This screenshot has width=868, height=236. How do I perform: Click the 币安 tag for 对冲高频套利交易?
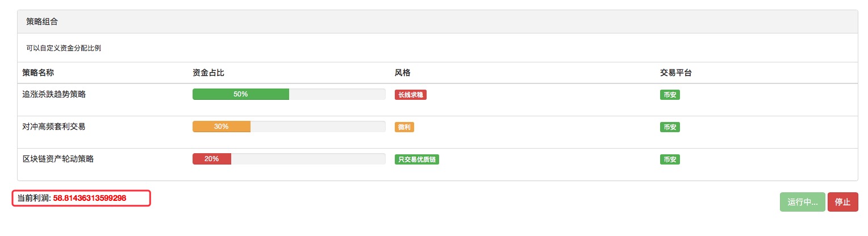[x=670, y=127]
